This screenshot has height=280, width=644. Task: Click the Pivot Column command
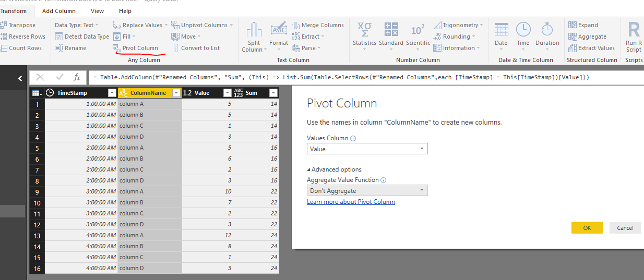coord(136,48)
